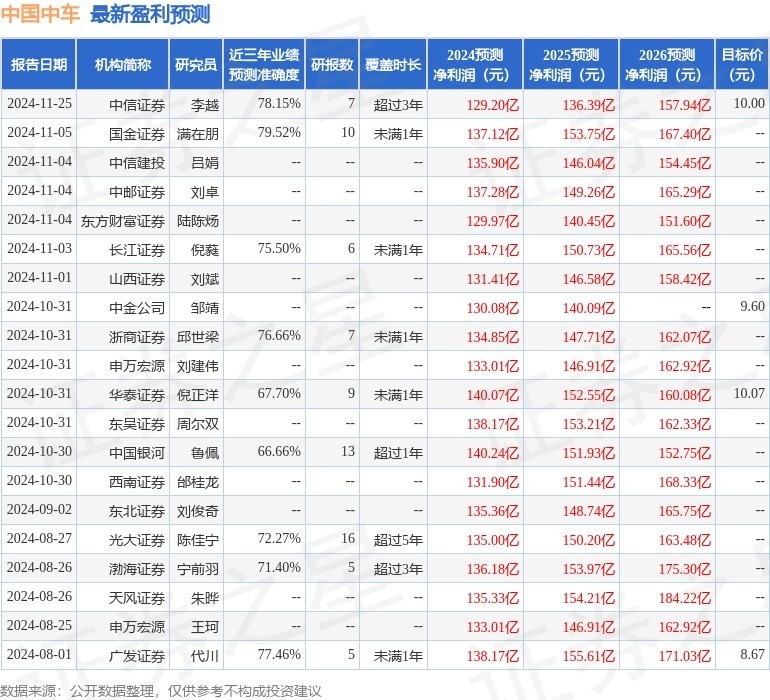Image resolution: width=770 pixels, height=700 pixels.
Task: Click the 168.33亿 profit value
Action: (685, 481)
